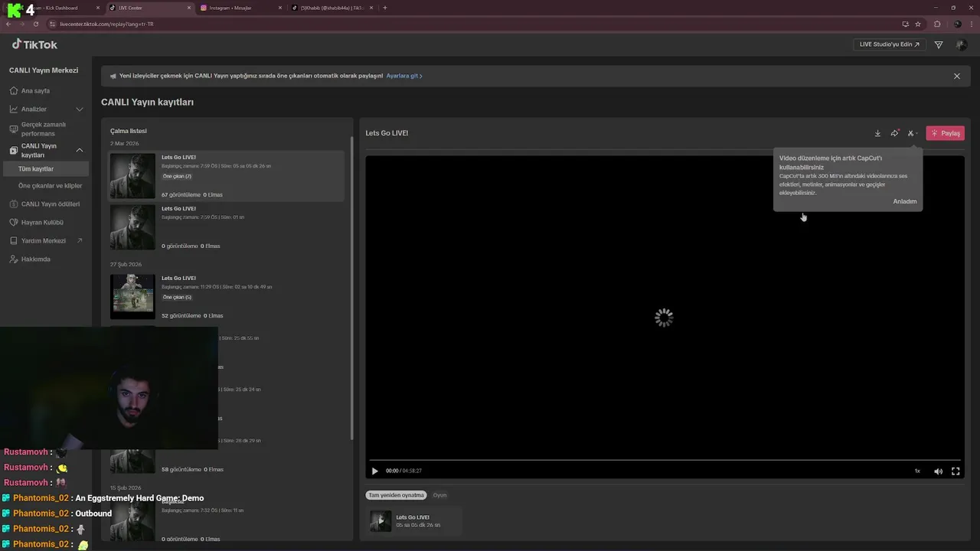The height and width of the screenshot is (551, 980).
Task: Reload the page
Action: coord(36,24)
